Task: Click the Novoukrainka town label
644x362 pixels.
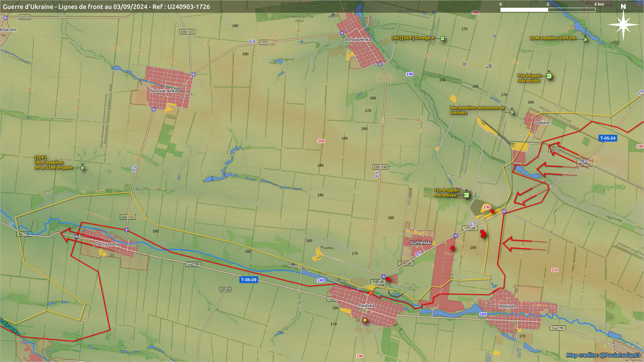Action: click(x=164, y=91)
